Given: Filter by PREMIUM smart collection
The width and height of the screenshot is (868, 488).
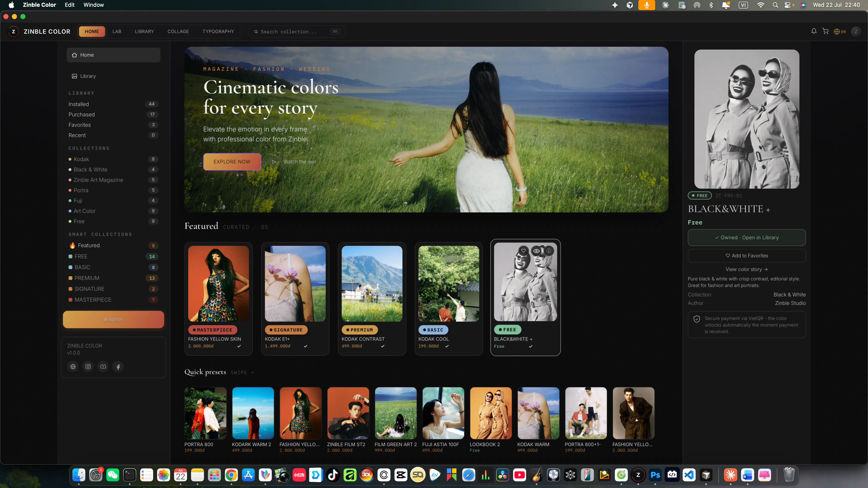Looking at the screenshot, I should [x=113, y=278].
